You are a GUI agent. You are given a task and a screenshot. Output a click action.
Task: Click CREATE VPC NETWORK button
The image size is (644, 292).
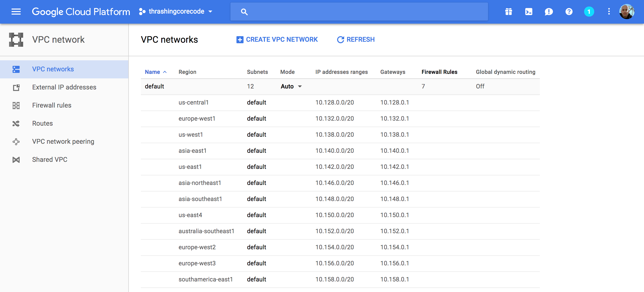coord(277,39)
